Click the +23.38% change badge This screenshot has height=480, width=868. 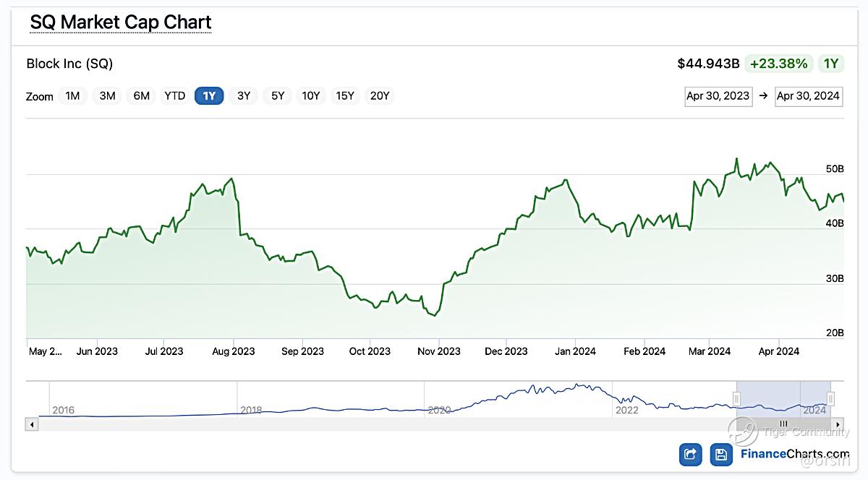779,64
